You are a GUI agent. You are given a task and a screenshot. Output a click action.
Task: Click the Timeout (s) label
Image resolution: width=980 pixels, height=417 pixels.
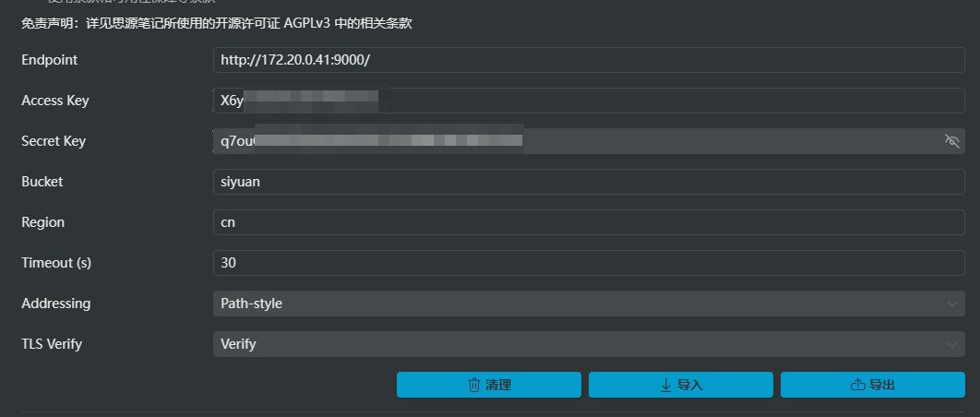(x=56, y=263)
